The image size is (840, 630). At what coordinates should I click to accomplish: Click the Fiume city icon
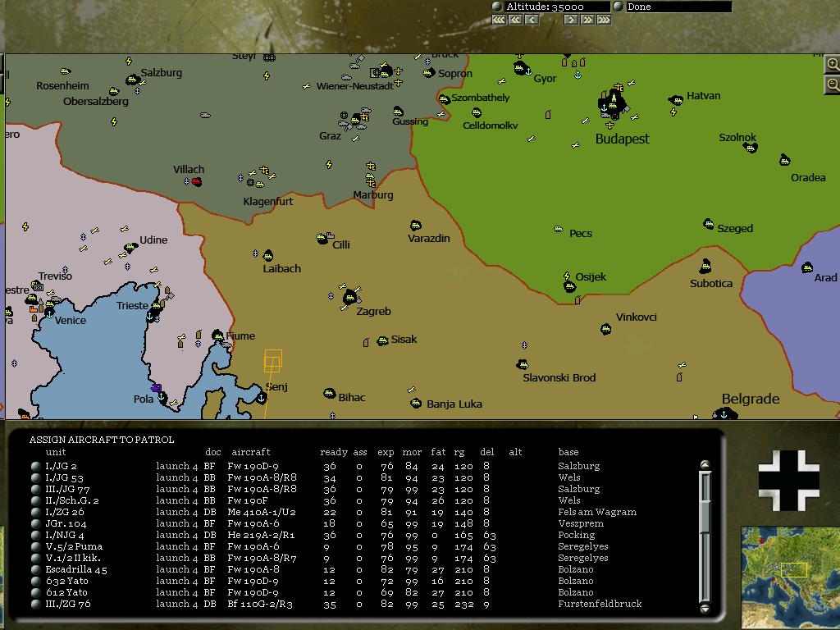(x=217, y=336)
